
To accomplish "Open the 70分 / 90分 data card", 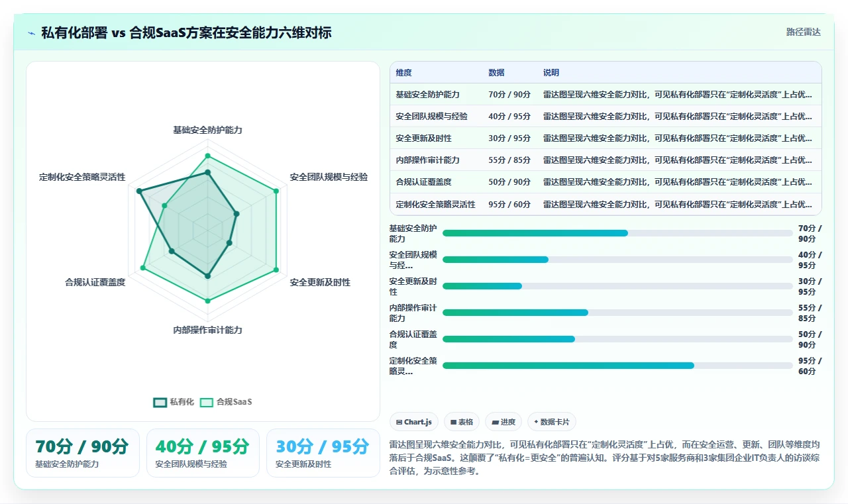I will coord(83,453).
